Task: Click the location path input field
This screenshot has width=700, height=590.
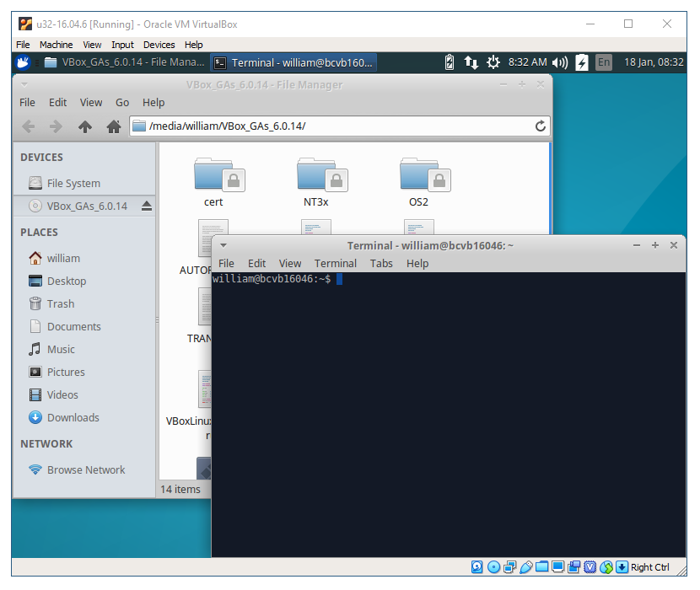Action: [x=337, y=126]
